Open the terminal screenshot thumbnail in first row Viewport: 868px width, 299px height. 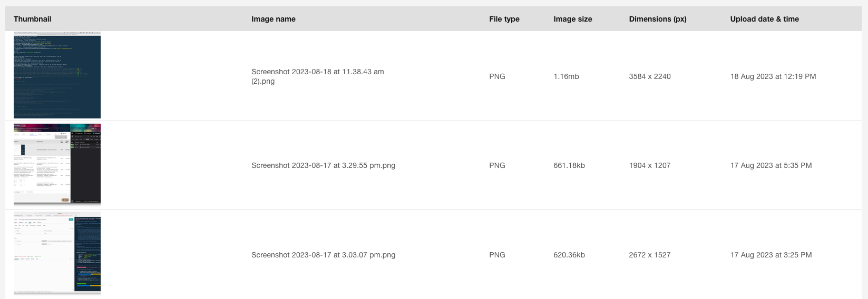pyautogui.click(x=57, y=75)
